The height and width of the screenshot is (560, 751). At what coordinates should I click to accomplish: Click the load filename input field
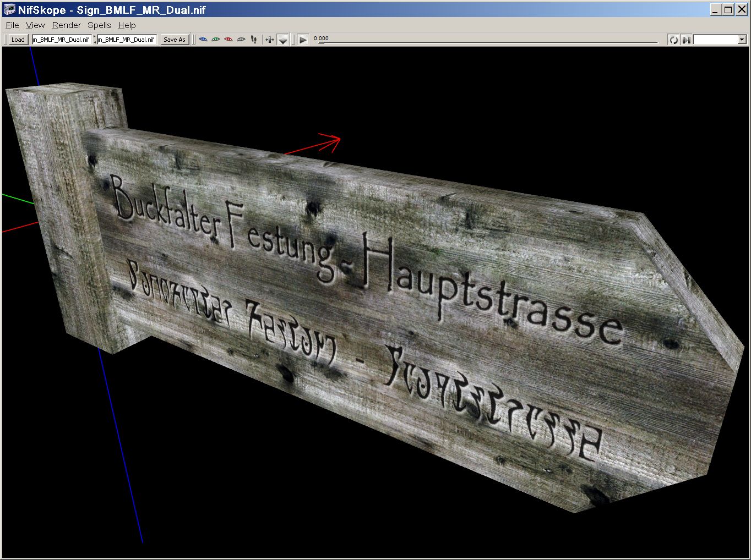(61, 40)
